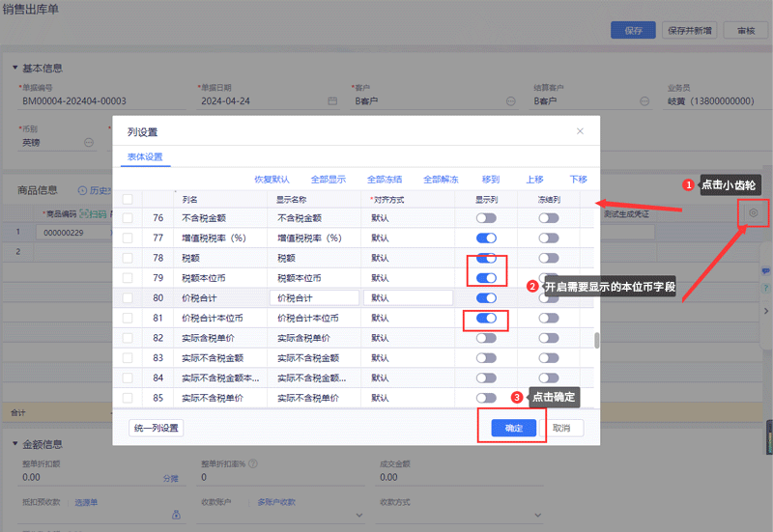Tick the checkbox for row 81 价税合计本位币

[128, 318]
